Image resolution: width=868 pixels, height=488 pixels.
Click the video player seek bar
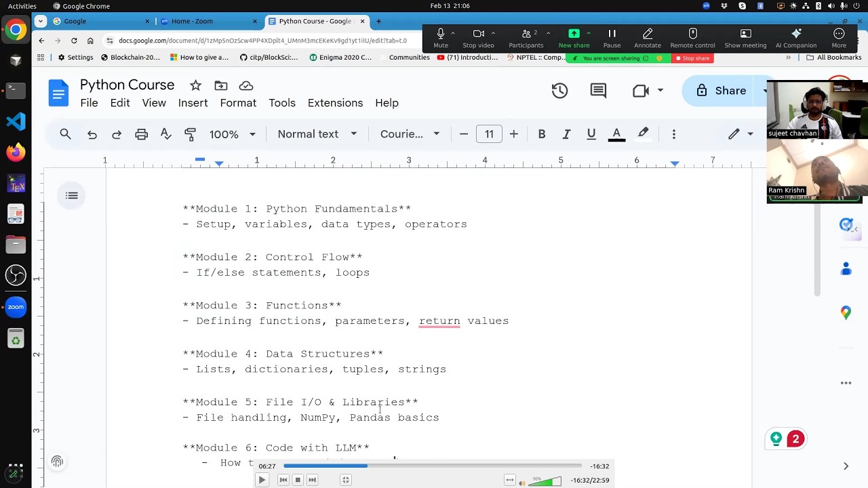tap(432, 466)
